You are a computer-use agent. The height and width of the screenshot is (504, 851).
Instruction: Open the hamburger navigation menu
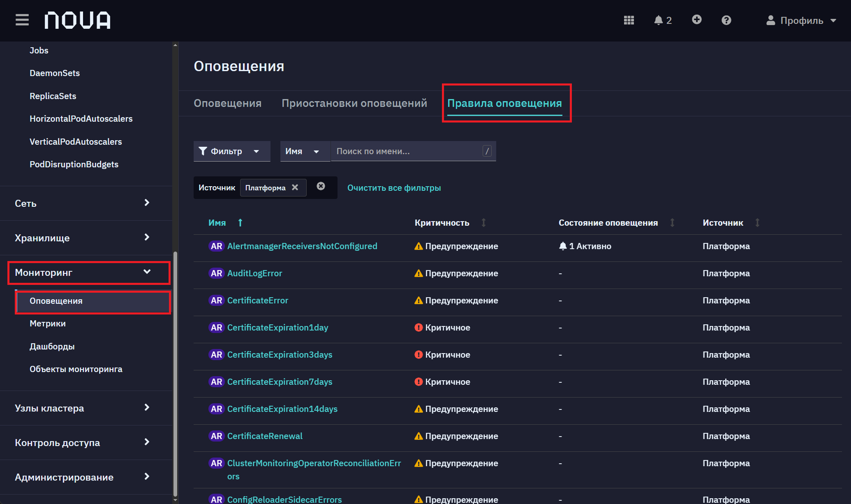pyautogui.click(x=22, y=20)
